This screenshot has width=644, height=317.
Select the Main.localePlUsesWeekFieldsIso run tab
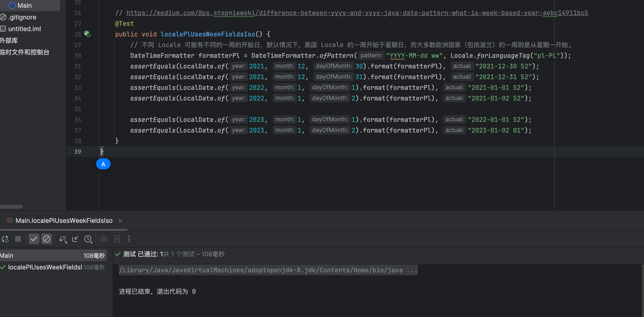pyautogui.click(x=64, y=220)
